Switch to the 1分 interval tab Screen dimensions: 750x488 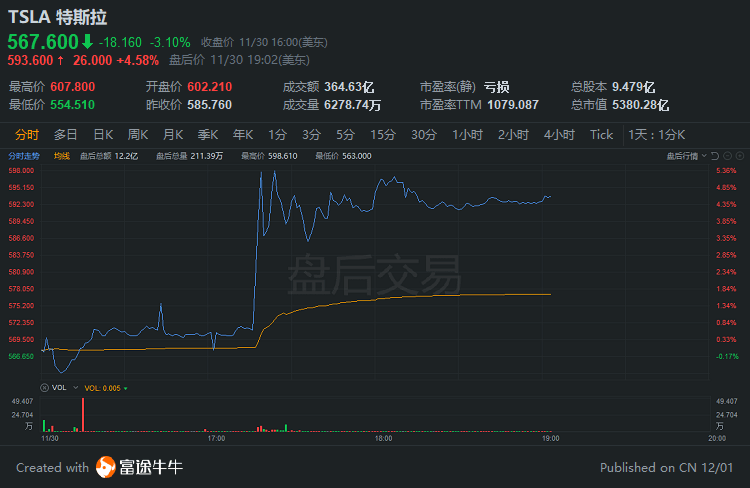tap(277, 135)
